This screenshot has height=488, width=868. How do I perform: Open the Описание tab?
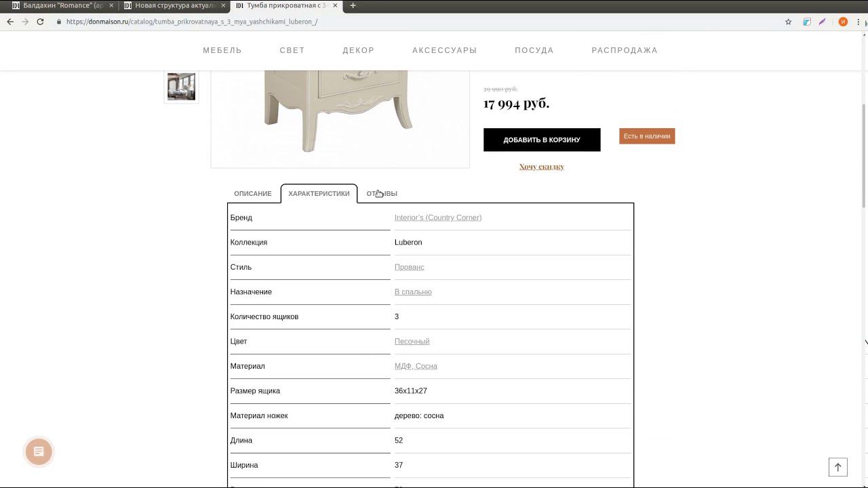pos(252,194)
